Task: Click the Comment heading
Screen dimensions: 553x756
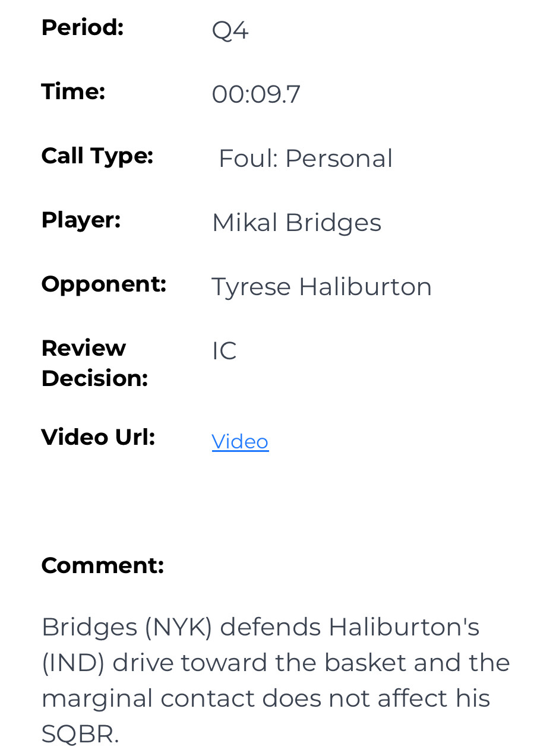Action: coord(102,565)
